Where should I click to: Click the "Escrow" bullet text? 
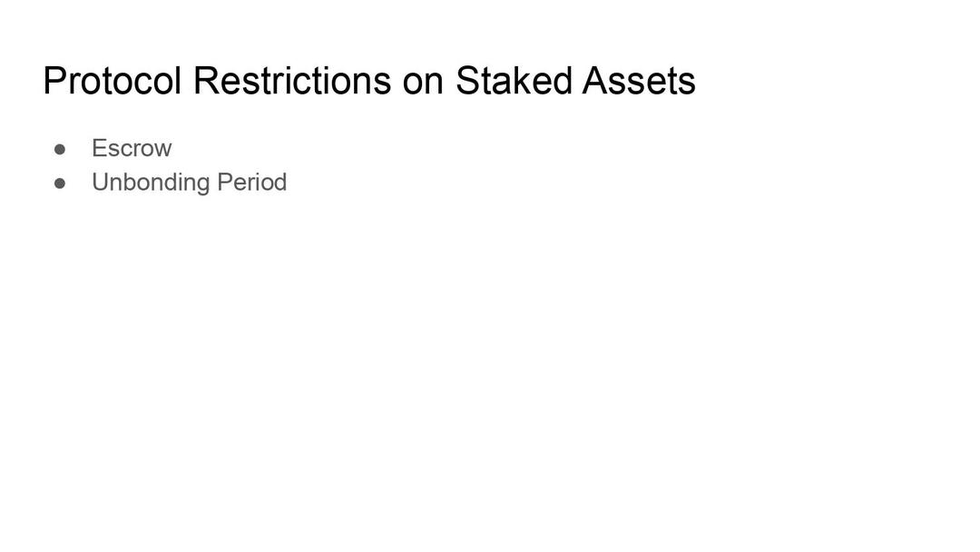(132, 149)
